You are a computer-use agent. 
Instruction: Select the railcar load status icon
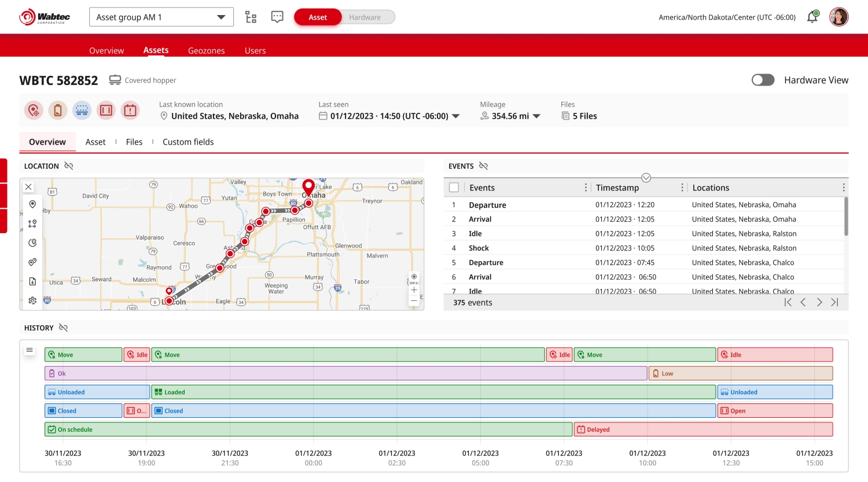[82, 110]
